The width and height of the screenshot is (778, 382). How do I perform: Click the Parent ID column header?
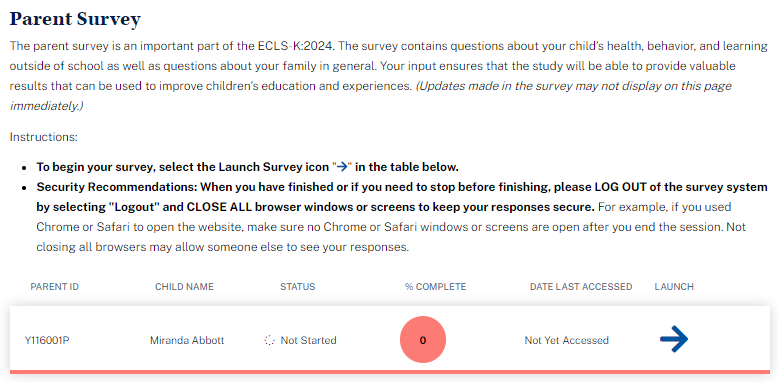pyautogui.click(x=55, y=287)
